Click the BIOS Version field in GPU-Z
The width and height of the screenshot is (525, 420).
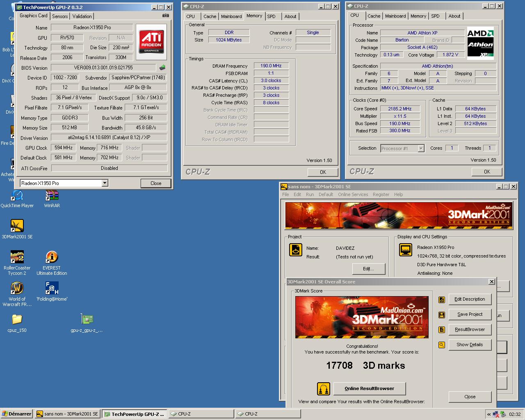[103, 68]
